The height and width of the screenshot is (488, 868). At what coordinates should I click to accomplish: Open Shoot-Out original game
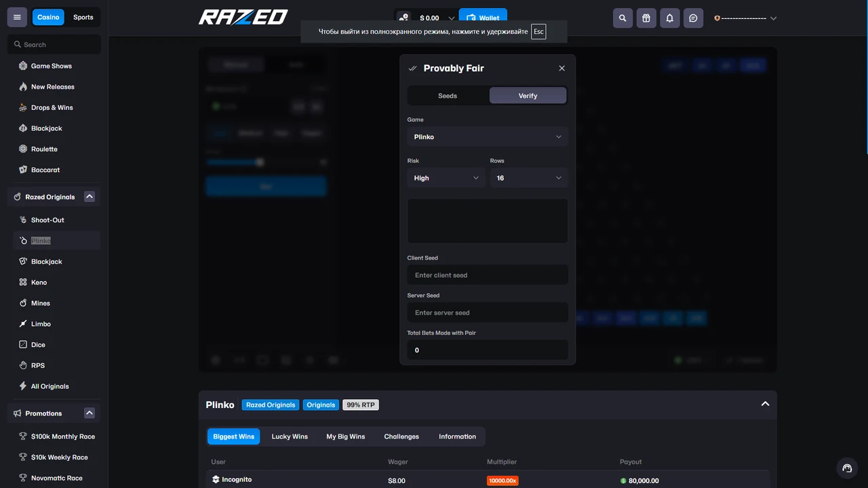(47, 220)
